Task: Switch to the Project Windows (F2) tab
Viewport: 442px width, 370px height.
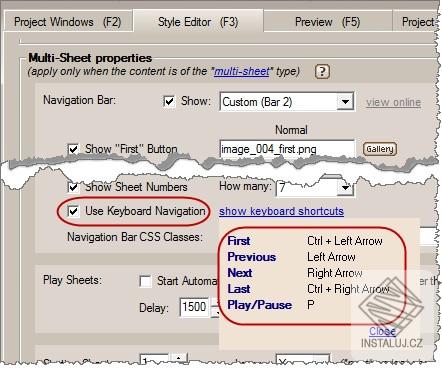Action: point(67,22)
